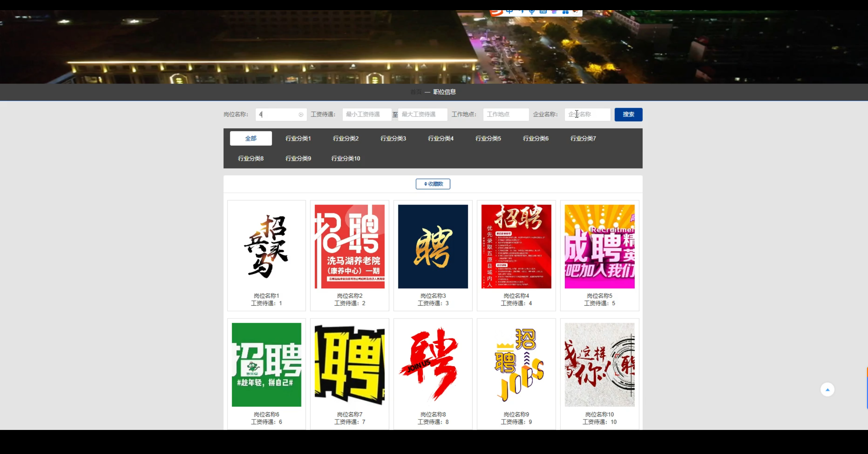Click the Sogou input method logo
The image size is (868, 454).
[496, 13]
